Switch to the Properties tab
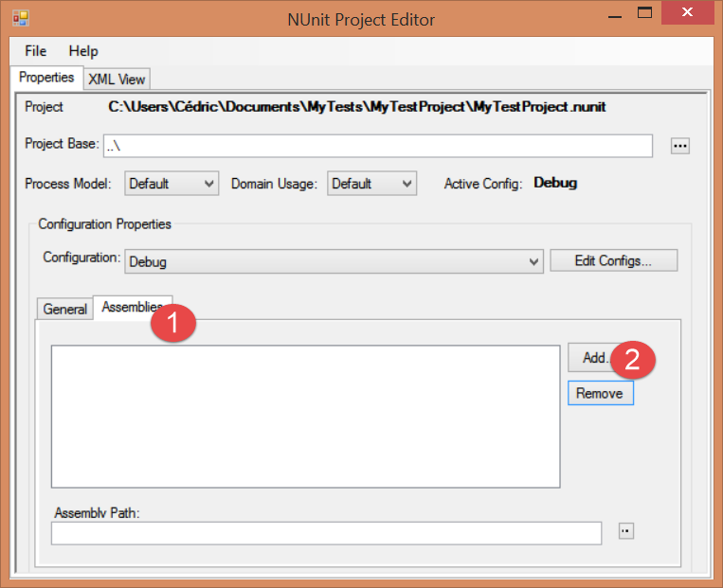 [46, 77]
